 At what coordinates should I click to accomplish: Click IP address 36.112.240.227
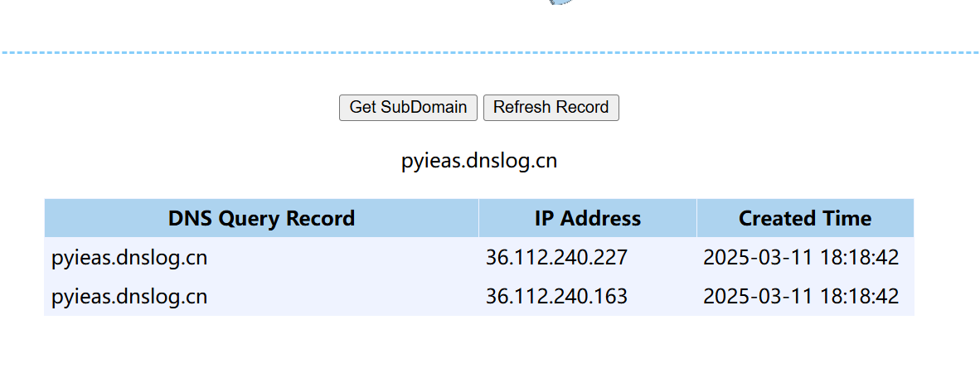[x=556, y=258]
